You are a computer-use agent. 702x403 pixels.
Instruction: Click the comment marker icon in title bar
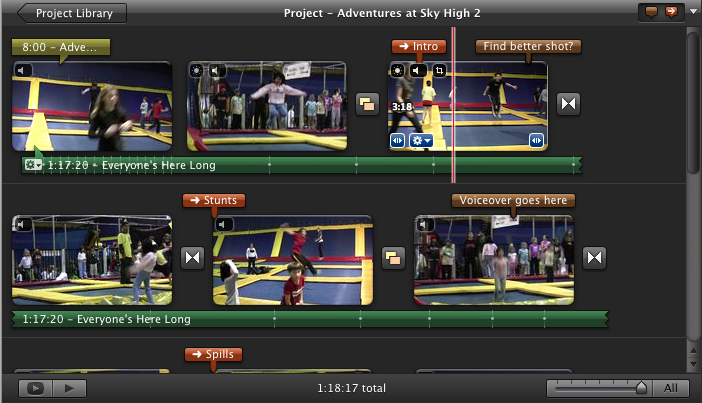649,13
